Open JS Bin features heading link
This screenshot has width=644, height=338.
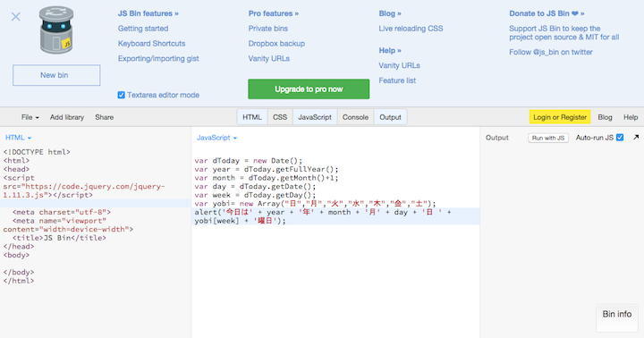point(148,13)
